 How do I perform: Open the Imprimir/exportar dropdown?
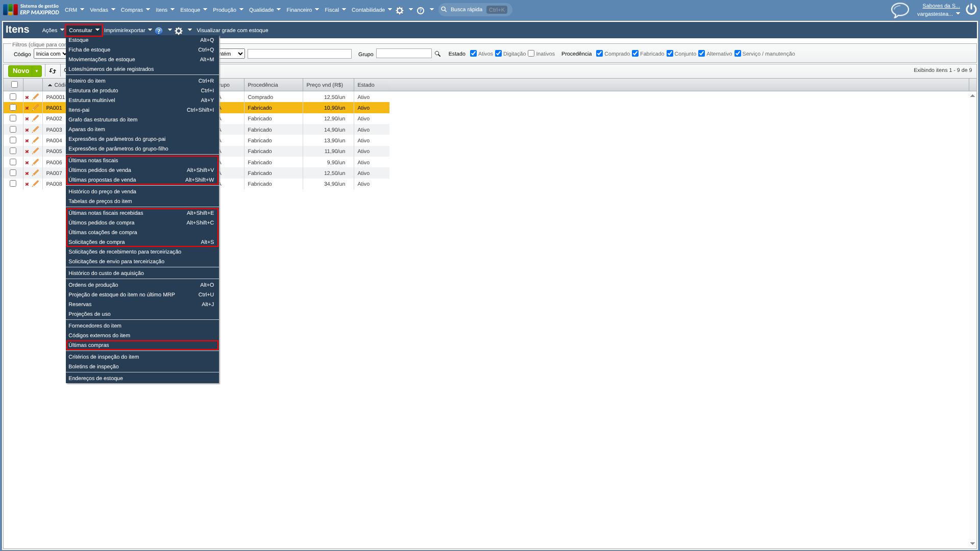point(128,30)
